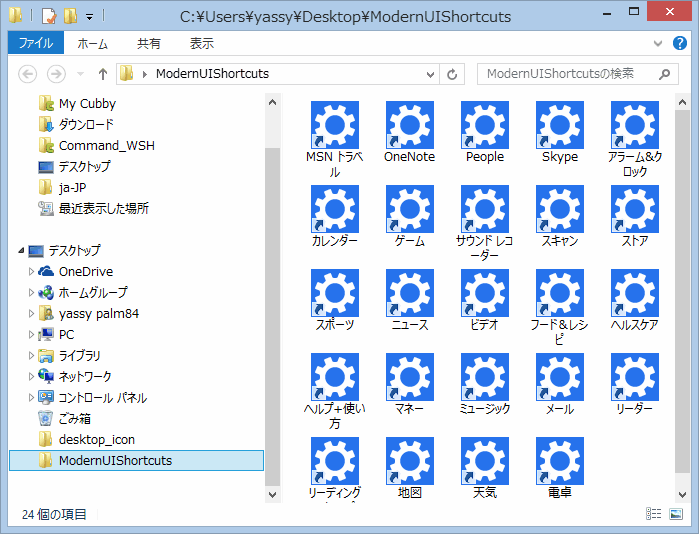Refresh the ModernUIShortcuts folder view
Image resolution: width=699 pixels, height=534 pixels.
click(452, 74)
